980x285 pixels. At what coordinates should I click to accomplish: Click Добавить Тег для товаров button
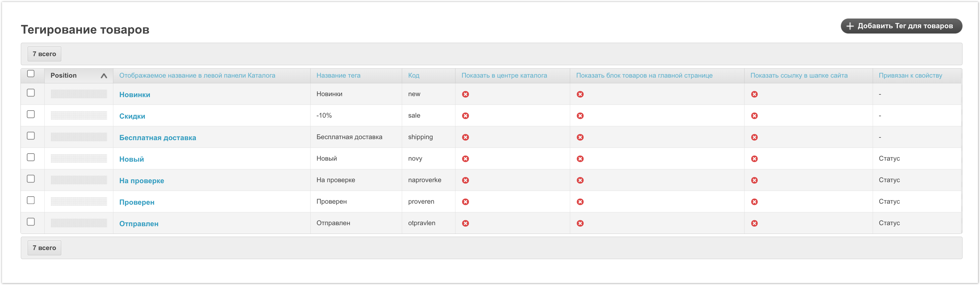(901, 26)
